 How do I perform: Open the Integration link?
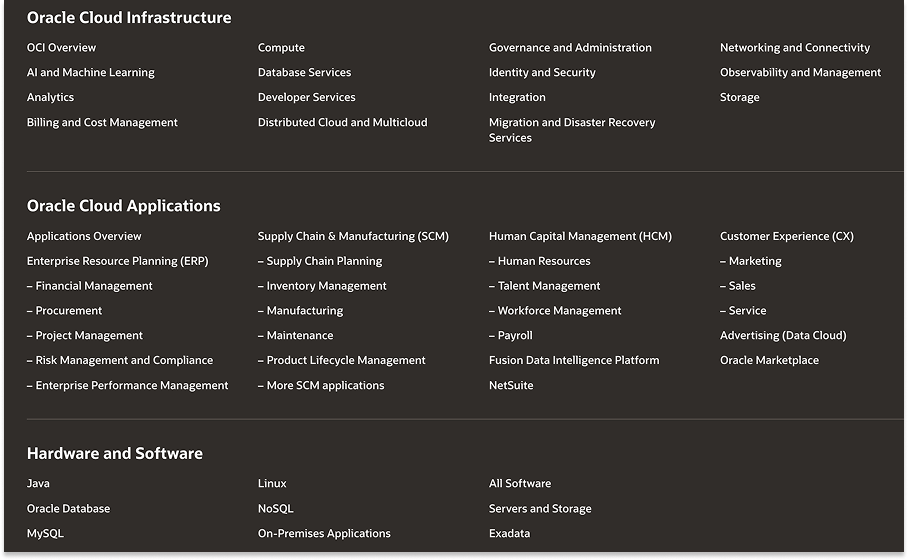[x=517, y=97]
